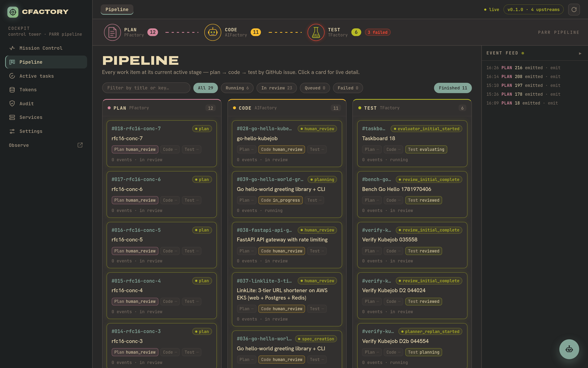588x368 pixels.
Task: Click the Services server icon
Action: pos(12,117)
